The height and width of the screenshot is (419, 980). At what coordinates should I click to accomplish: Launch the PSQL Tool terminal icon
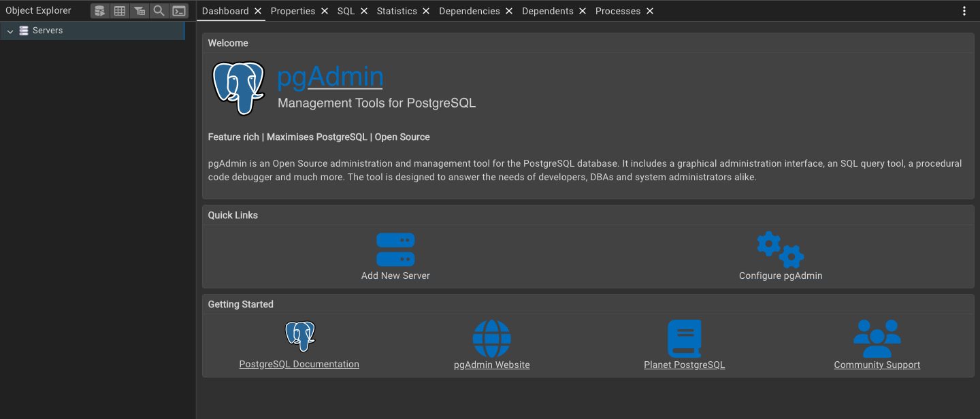pyautogui.click(x=179, y=11)
